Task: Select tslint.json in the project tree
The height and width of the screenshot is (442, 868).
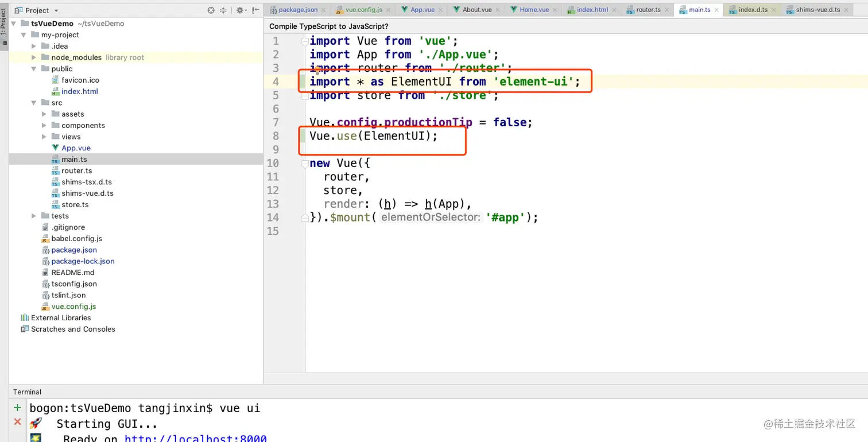Action: (x=68, y=295)
